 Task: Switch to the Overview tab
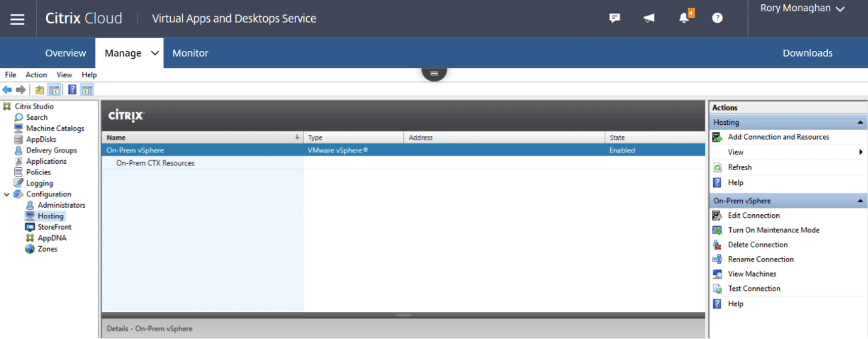(x=65, y=53)
